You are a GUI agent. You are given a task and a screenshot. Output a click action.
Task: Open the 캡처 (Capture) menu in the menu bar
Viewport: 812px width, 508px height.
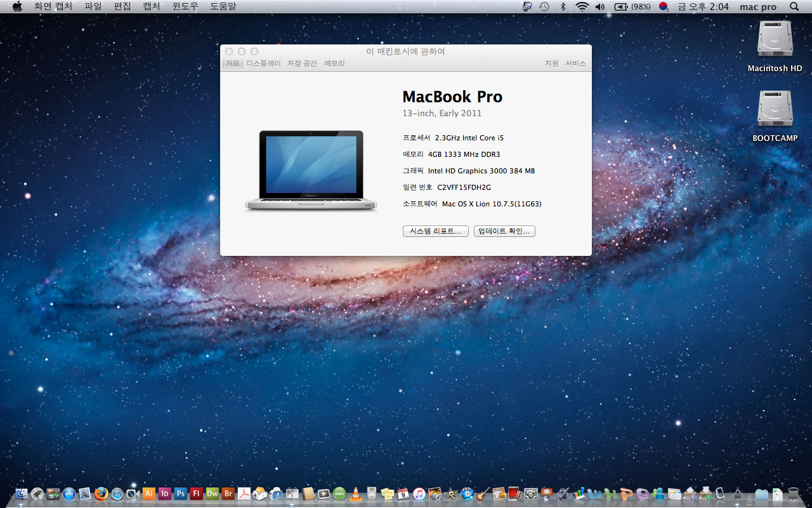(151, 6)
